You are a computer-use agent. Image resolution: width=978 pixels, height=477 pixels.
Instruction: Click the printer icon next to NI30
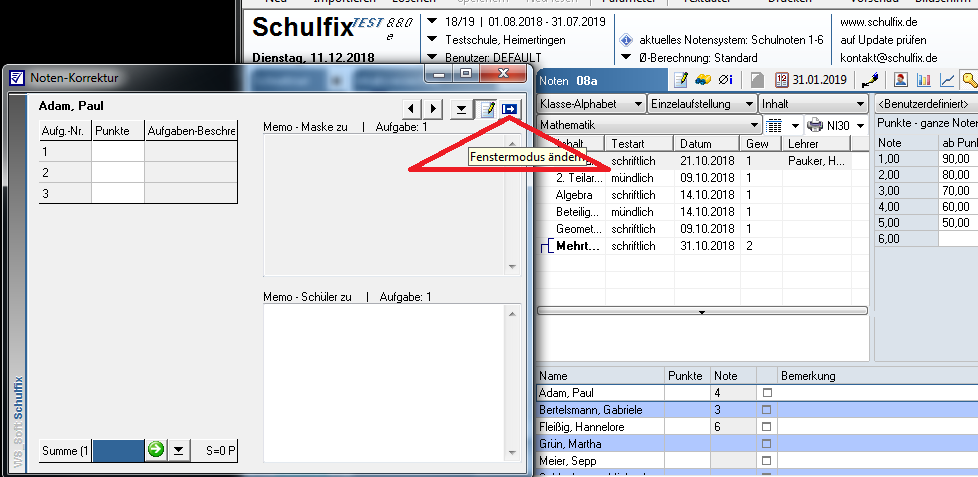(x=815, y=125)
